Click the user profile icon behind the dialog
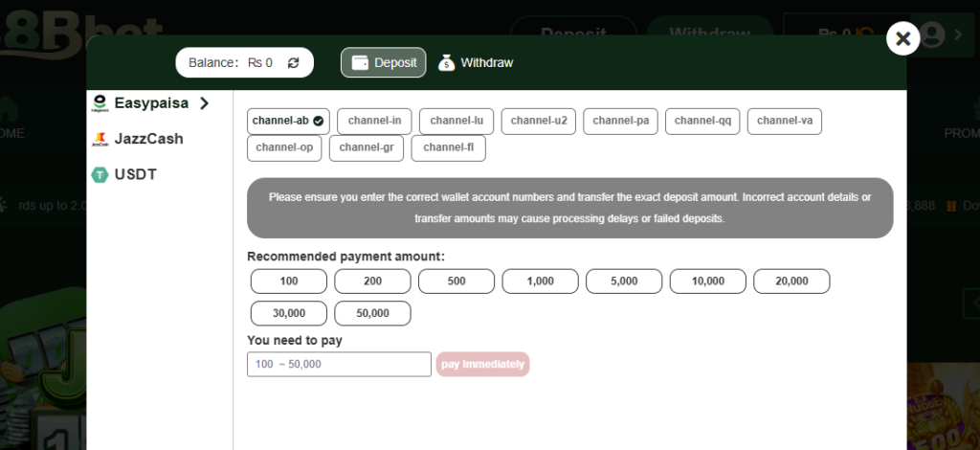 point(932,35)
